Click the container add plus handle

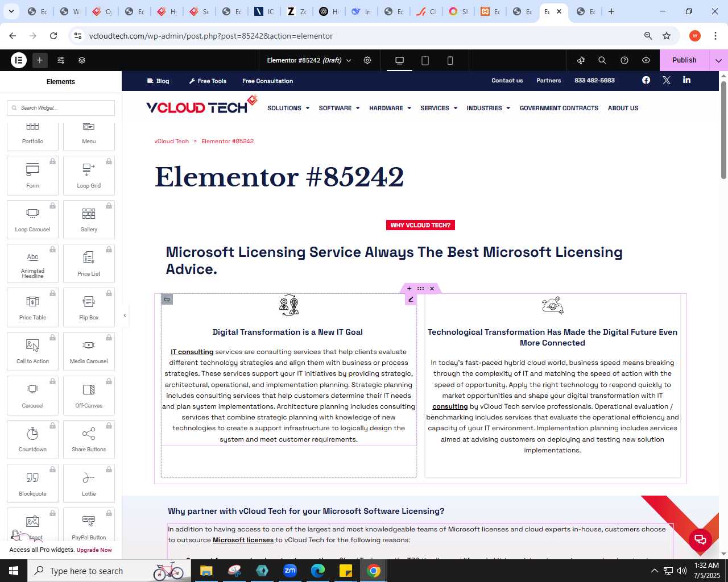coord(409,289)
